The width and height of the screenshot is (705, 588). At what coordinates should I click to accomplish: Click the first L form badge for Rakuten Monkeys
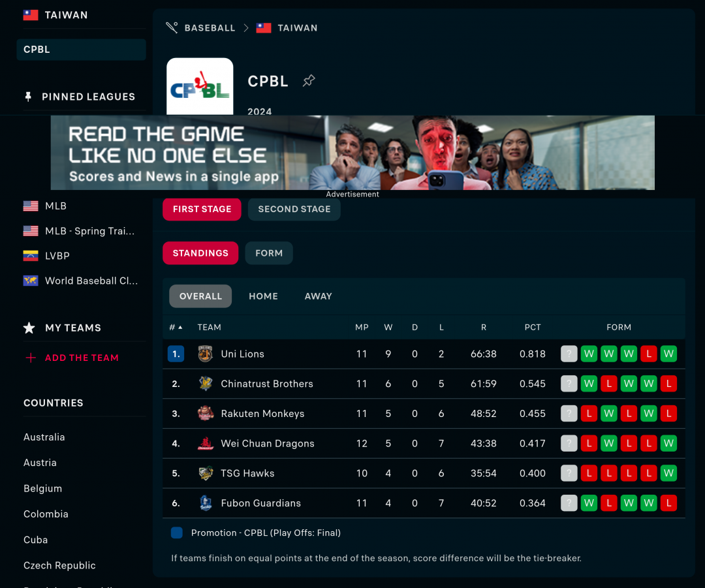coord(589,414)
